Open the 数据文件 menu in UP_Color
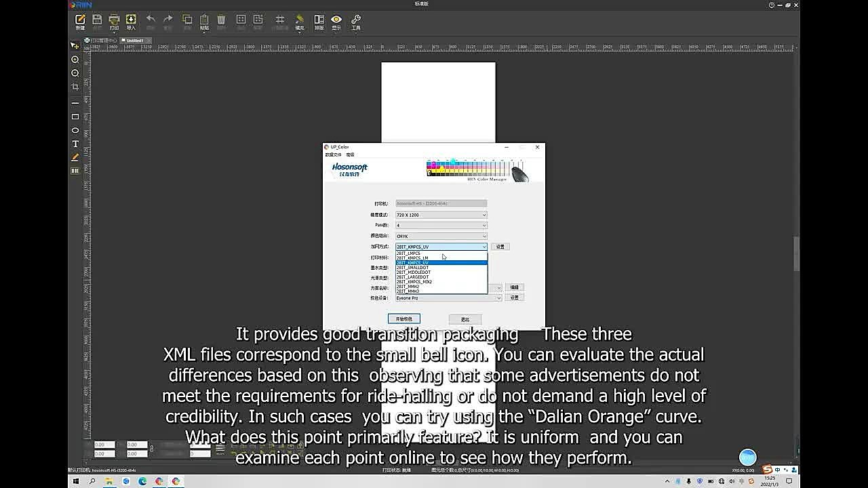 [x=333, y=155]
